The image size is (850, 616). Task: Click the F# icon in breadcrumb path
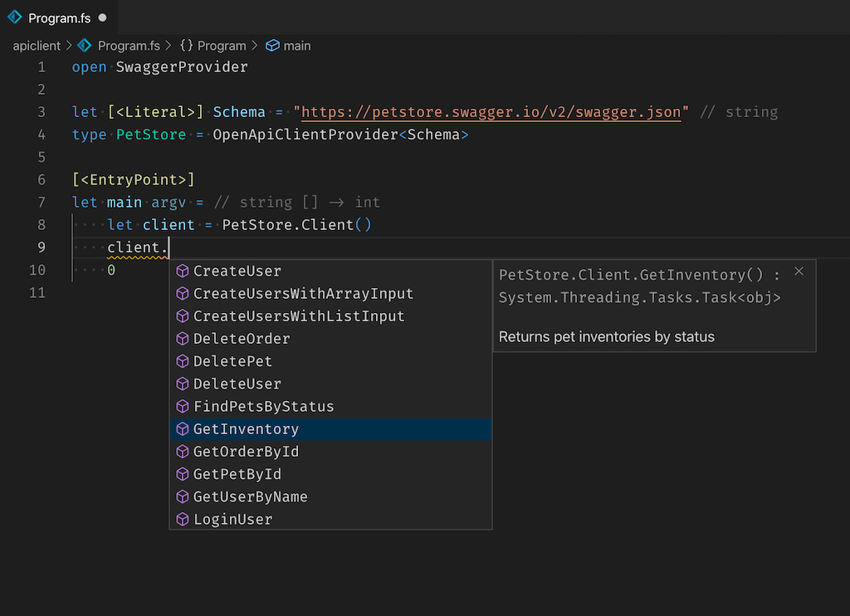pos(84,46)
